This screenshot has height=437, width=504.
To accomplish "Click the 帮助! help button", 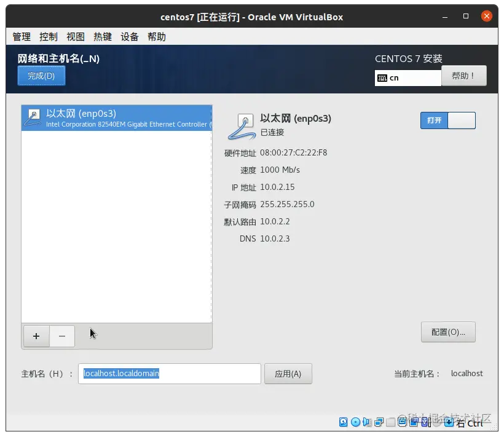I will click(464, 76).
